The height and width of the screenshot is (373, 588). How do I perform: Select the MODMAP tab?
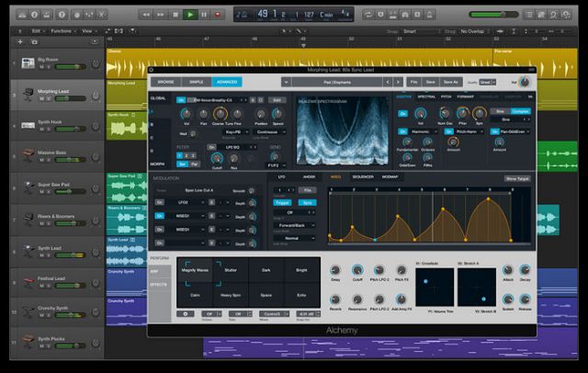pos(390,177)
